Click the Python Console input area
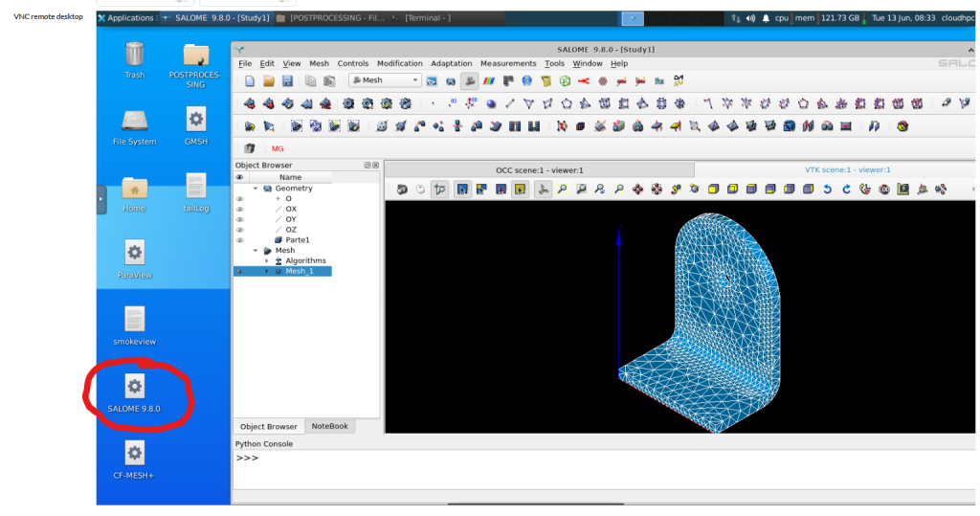 pyautogui.click(x=604, y=470)
